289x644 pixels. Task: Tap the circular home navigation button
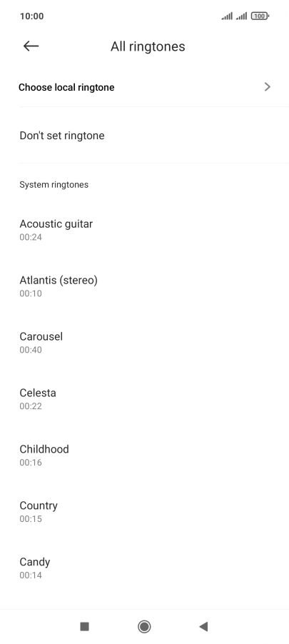click(x=144, y=626)
